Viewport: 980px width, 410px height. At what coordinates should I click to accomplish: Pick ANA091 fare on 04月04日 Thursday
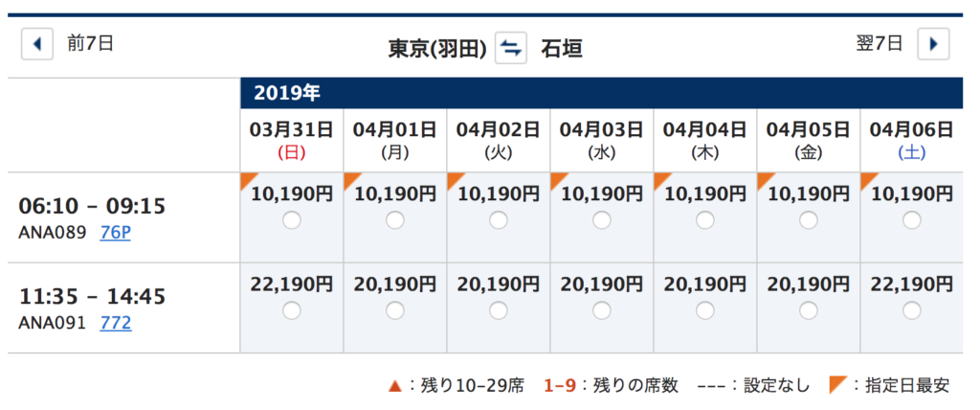tap(705, 310)
